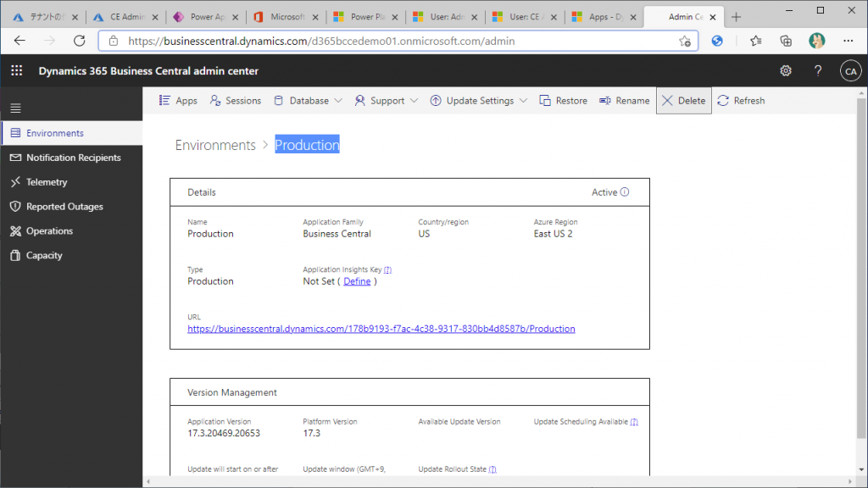Open the browser Favorites list icon
The image size is (868, 488).
click(x=755, y=41)
